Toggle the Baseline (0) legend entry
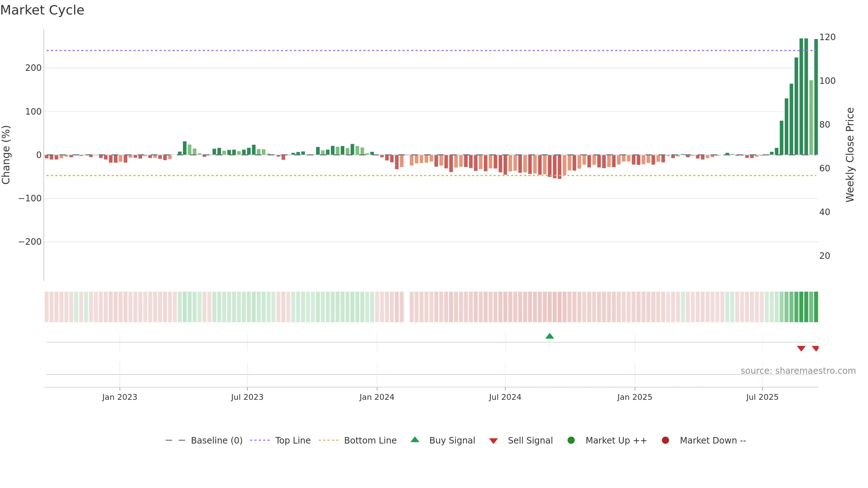Viewport: 868px width, 488px height. click(204, 440)
